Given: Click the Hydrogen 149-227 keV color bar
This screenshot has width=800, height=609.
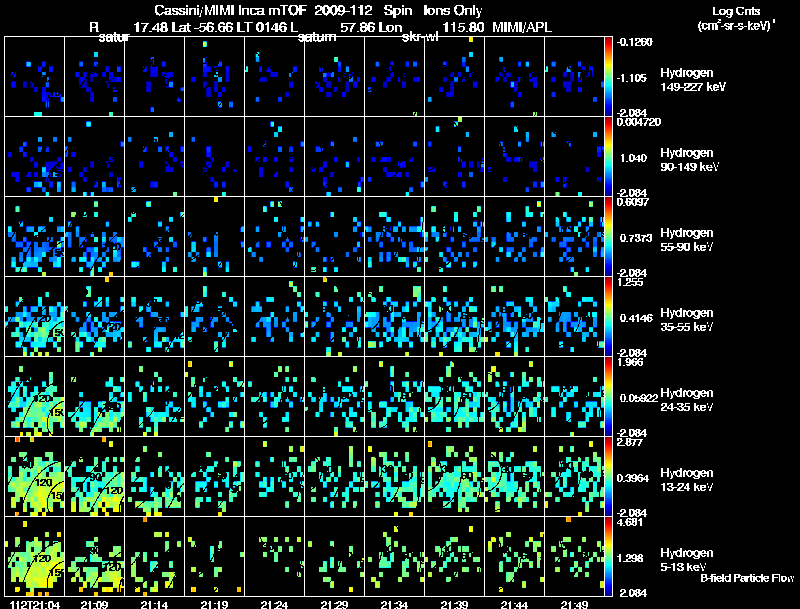Looking at the screenshot, I should coord(608,77).
